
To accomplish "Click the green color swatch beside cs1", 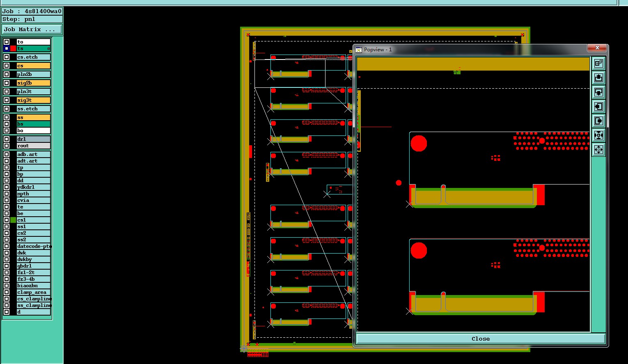I will 13,220.
